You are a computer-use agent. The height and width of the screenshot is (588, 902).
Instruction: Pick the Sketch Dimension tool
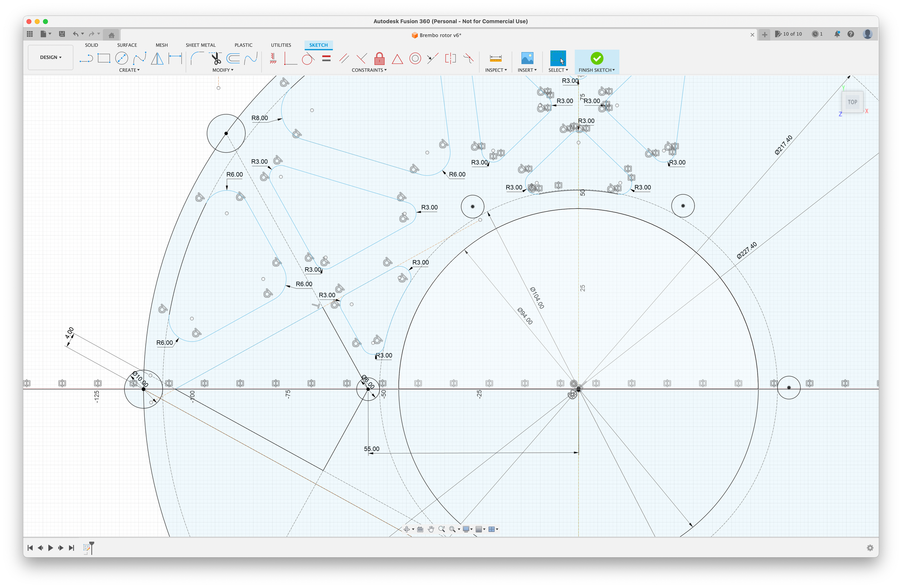pos(175,58)
